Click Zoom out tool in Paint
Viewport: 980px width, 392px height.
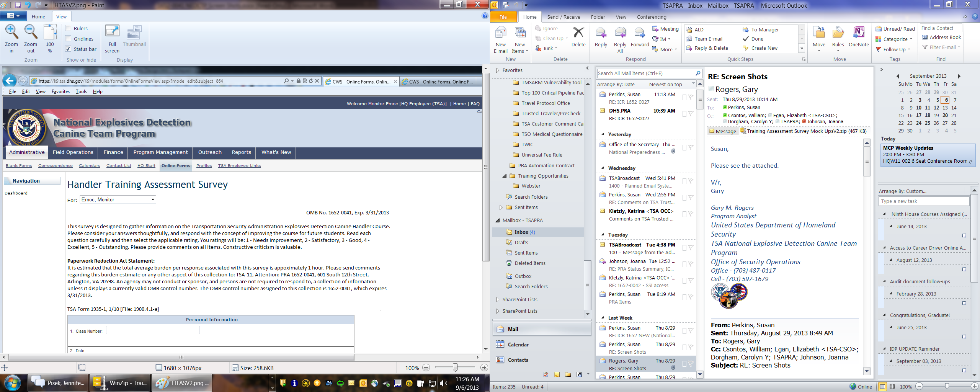click(31, 39)
